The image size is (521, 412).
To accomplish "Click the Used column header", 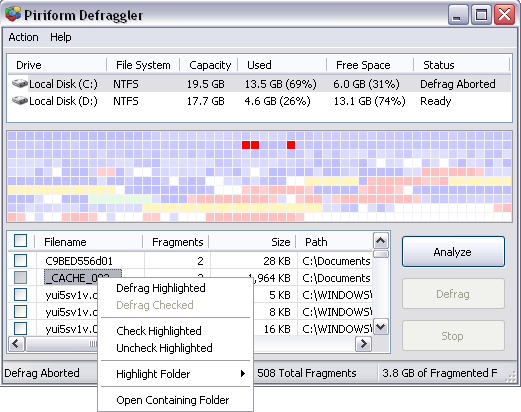I will [x=282, y=65].
